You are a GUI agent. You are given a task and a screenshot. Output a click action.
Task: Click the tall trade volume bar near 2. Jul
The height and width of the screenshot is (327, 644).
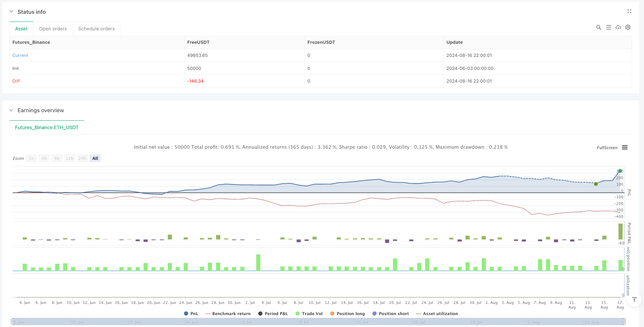coord(258,262)
